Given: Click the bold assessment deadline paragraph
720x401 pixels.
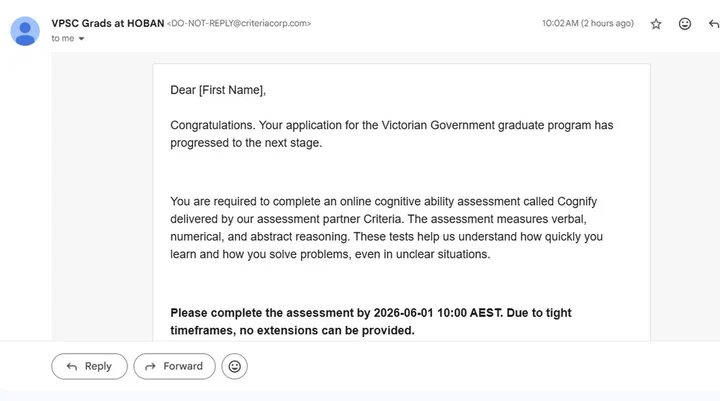Looking at the screenshot, I should [371, 322].
